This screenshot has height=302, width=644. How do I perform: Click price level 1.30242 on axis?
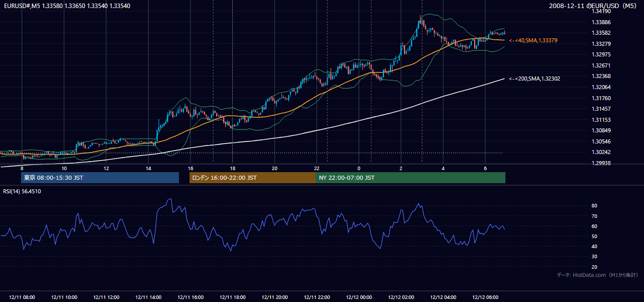pyautogui.click(x=601, y=152)
